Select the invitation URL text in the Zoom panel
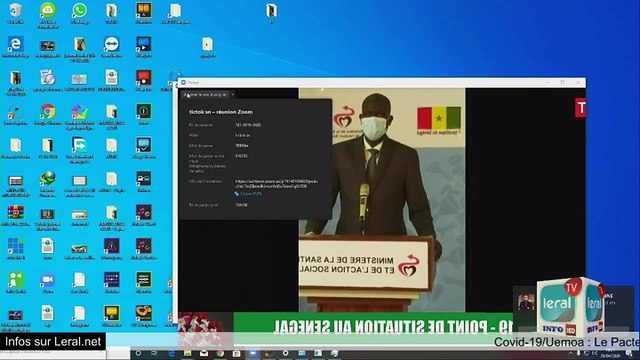This screenshot has height=360, width=640. [276, 184]
